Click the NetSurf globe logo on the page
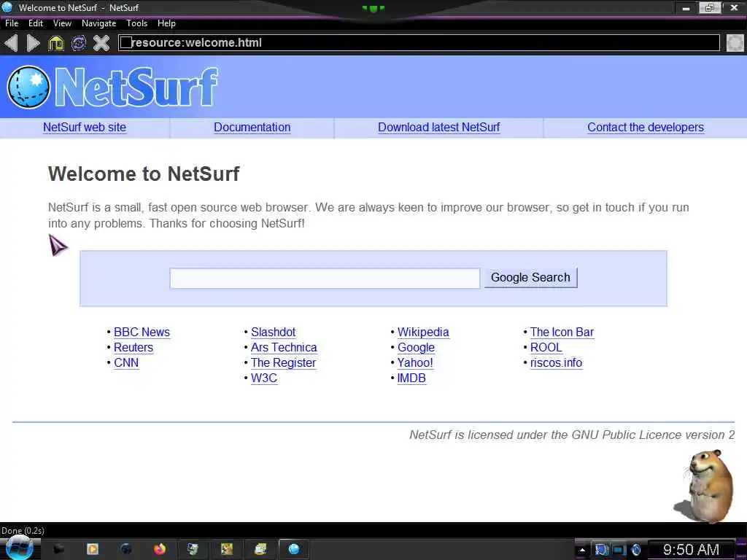 click(x=28, y=87)
